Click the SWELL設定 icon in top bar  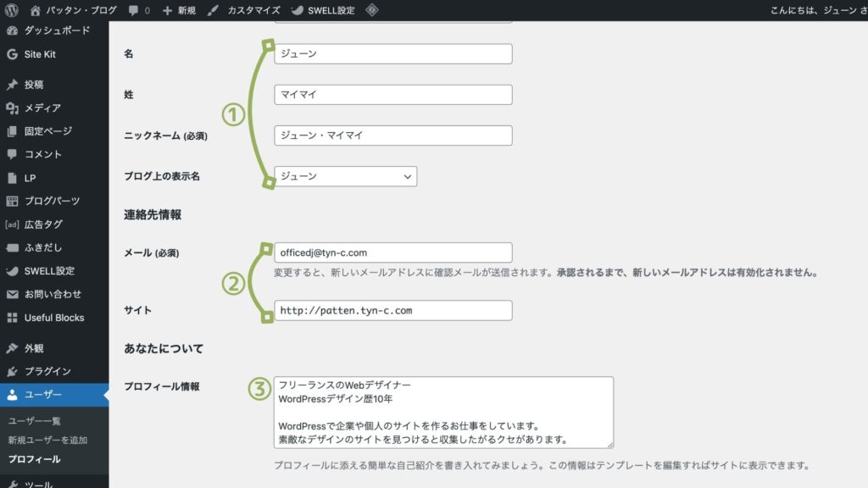tap(298, 11)
